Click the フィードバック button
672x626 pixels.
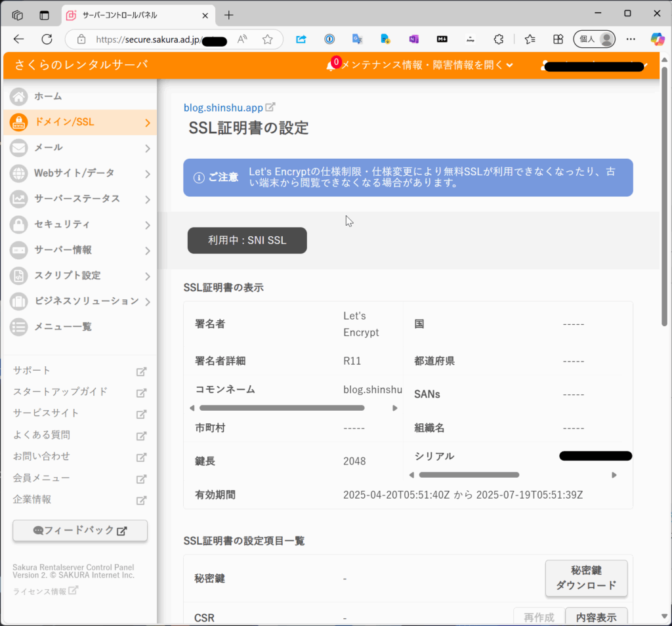pos(80,530)
